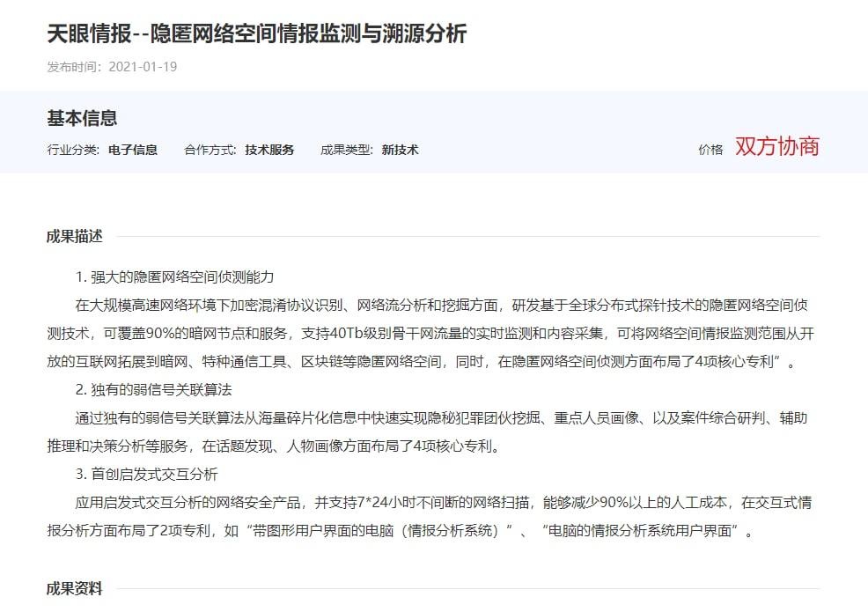Click the line starting 推理和决策分析等服务
This screenshot has width=868, height=612.
click(x=274, y=446)
